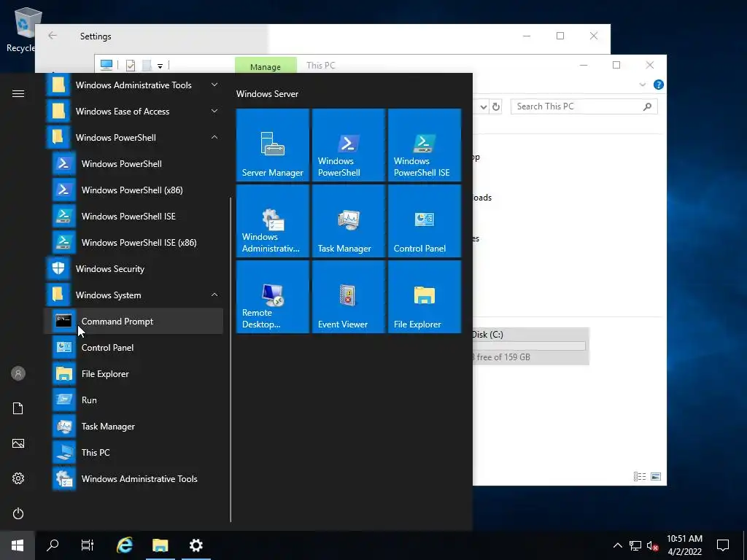Screen dimensions: 747x560
Task: Launch Windows PowerShell (x86) from list
Action: 133,190
